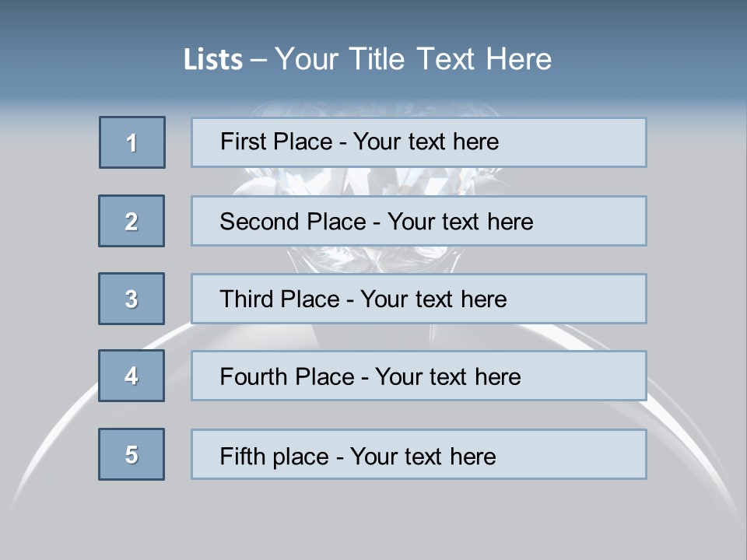Screen dimensions: 747x560
Task: Select the number 4 square
Action: [x=132, y=376]
